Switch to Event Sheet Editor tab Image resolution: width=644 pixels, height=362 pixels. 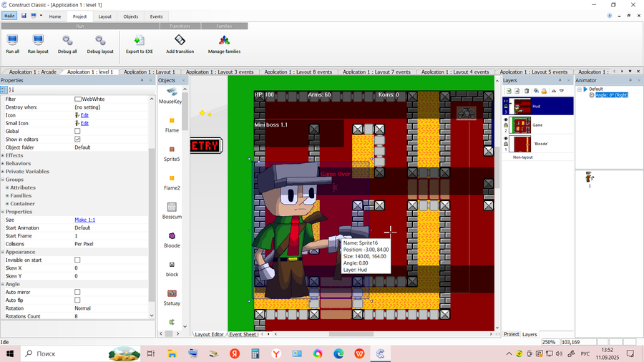(243, 334)
